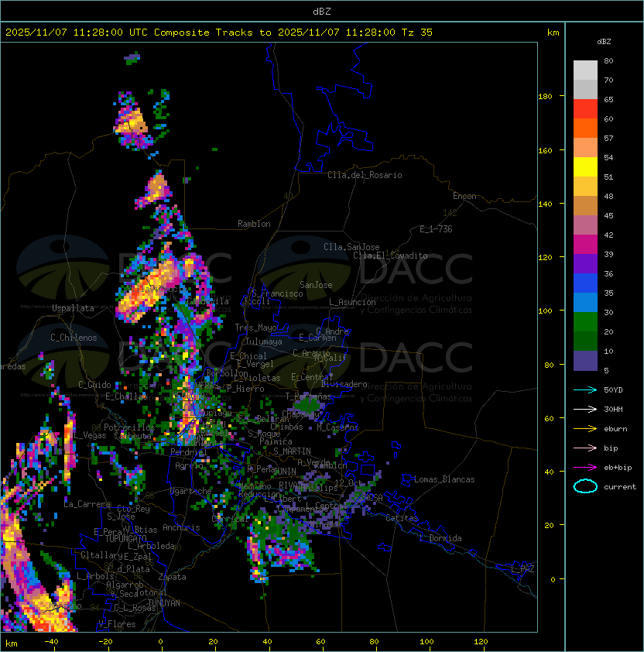Click the 'Ramblon' map label
This screenshot has width=644, height=652.
click(254, 224)
